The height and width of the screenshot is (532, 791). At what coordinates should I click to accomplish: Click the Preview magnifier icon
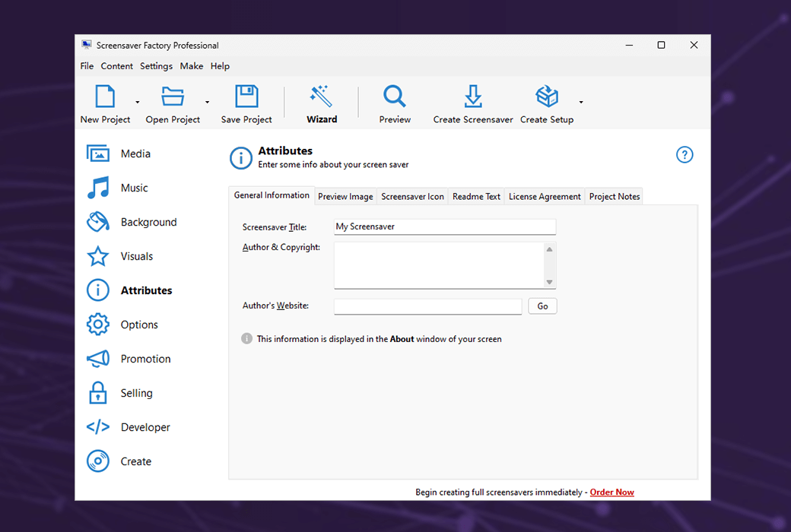[395, 97]
